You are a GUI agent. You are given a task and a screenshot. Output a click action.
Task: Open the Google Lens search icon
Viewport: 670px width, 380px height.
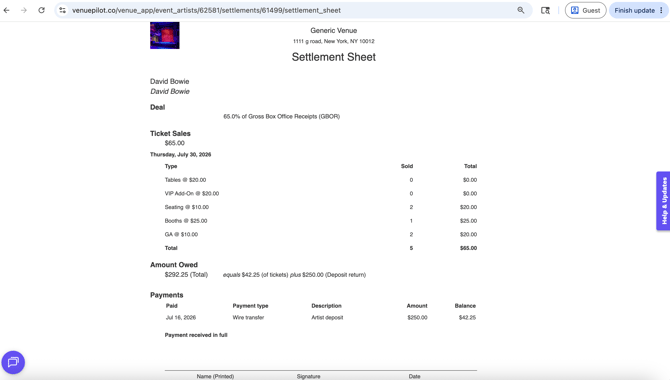(x=545, y=10)
